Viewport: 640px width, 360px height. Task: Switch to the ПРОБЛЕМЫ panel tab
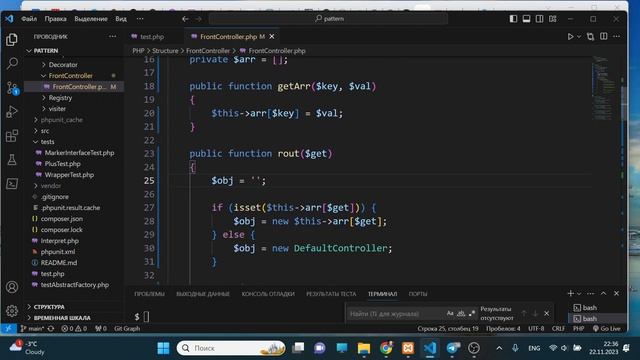click(149, 294)
